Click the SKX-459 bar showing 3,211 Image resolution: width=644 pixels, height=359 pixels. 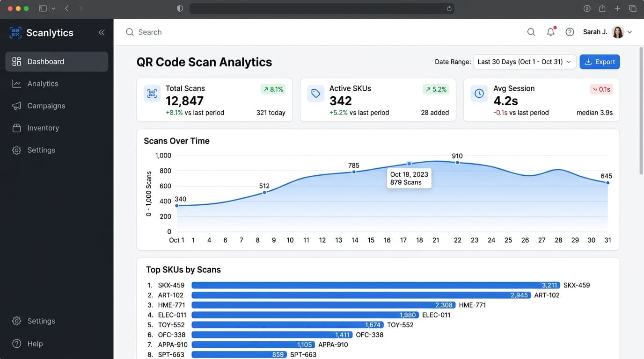[x=376, y=285]
